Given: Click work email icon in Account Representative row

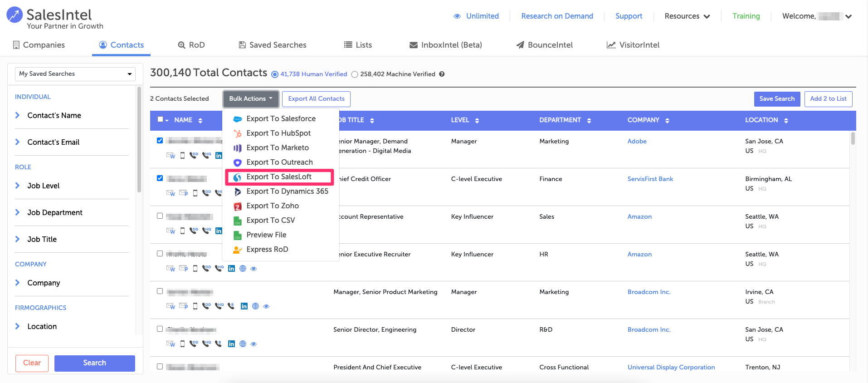Looking at the screenshot, I should 171,231.
